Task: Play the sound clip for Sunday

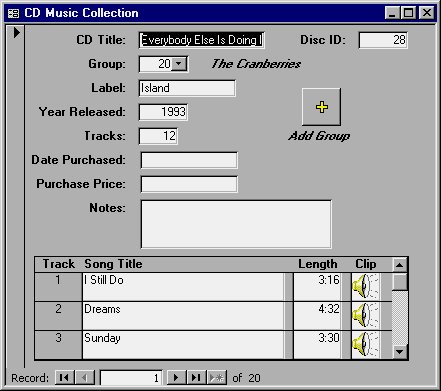Action: [366, 345]
